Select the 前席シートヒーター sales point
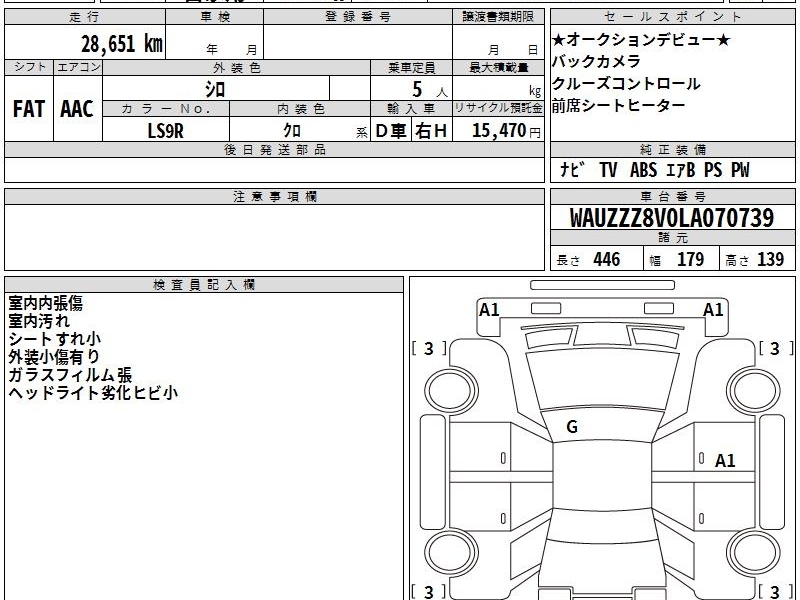The width and height of the screenshot is (800, 600). pyautogui.click(x=618, y=106)
